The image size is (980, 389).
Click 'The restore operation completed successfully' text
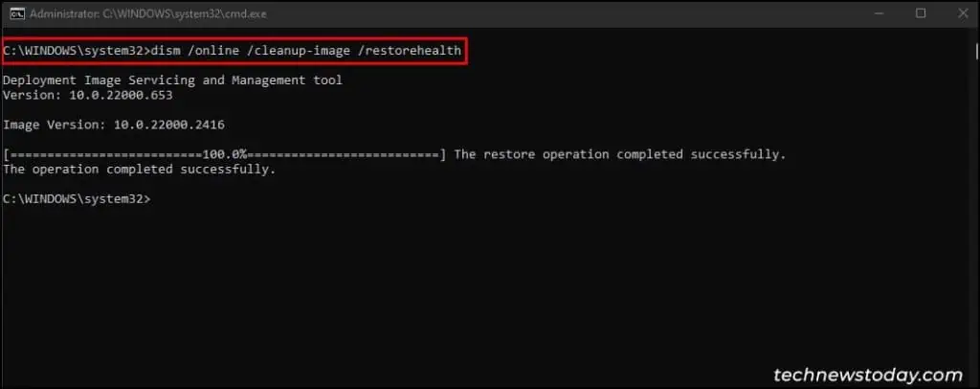point(619,154)
